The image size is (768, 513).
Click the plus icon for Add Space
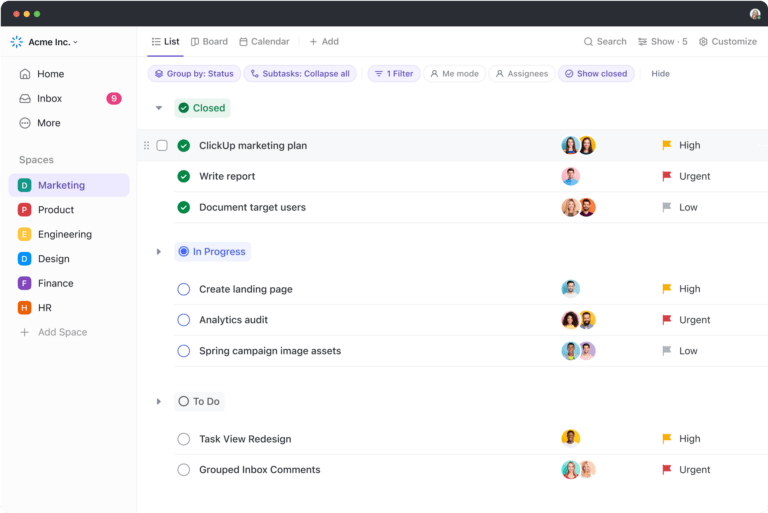tap(24, 332)
